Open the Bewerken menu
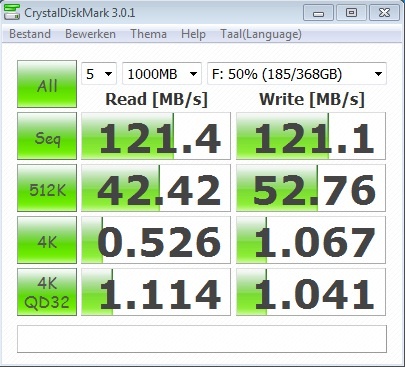405x367 pixels. 90,34
